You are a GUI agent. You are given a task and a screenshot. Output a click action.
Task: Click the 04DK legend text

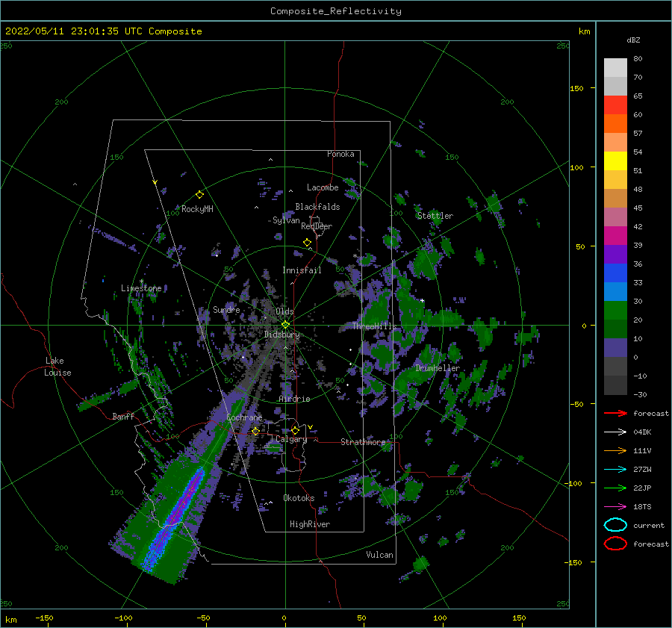[x=642, y=432]
